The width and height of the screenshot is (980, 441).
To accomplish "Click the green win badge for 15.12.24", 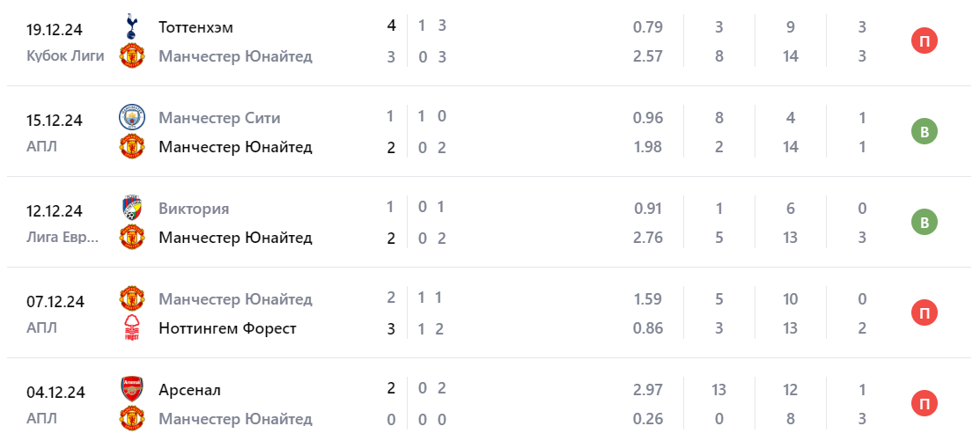I will [925, 132].
